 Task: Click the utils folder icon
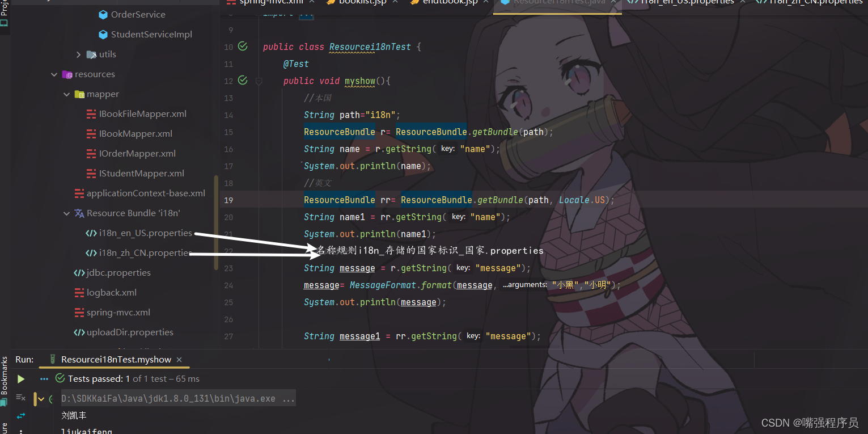[x=91, y=54]
